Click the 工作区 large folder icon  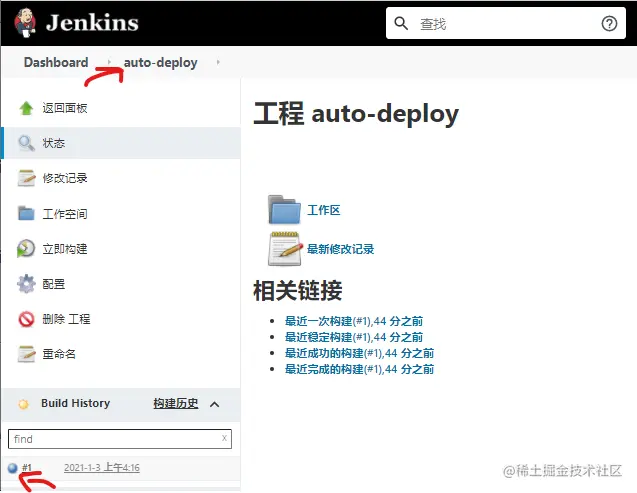coord(284,210)
